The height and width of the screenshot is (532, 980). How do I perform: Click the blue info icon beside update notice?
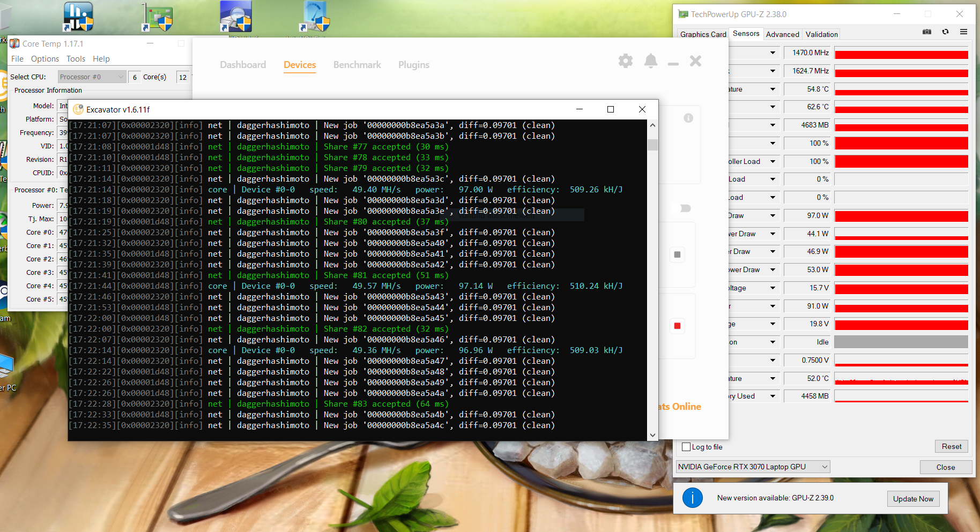tap(692, 498)
